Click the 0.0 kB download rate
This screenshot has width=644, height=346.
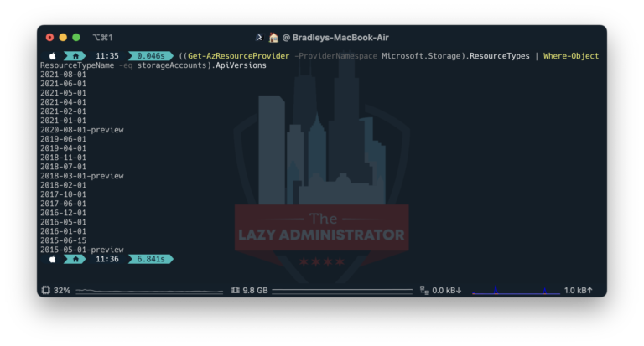click(447, 290)
